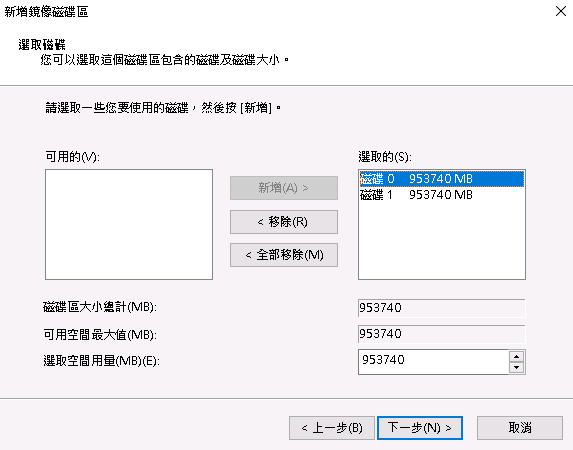Click the greyed 新增(A) > button
The image size is (573, 450).
pos(284,188)
